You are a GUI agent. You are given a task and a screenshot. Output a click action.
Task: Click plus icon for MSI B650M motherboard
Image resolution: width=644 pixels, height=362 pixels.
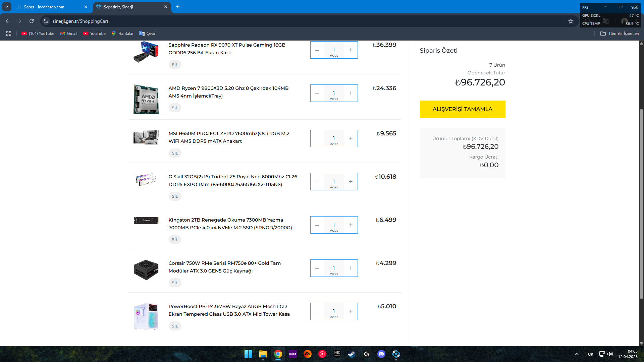click(351, 138)
